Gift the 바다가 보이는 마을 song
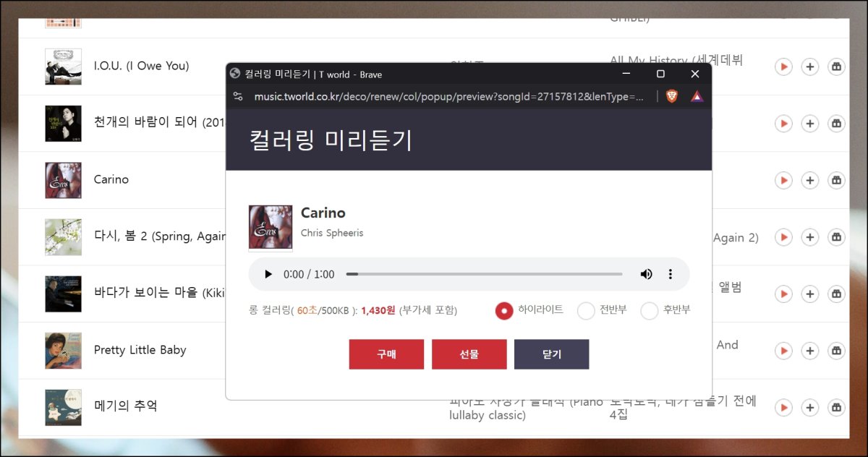Screen dimensions: 868x457 (x=836, y=294)
